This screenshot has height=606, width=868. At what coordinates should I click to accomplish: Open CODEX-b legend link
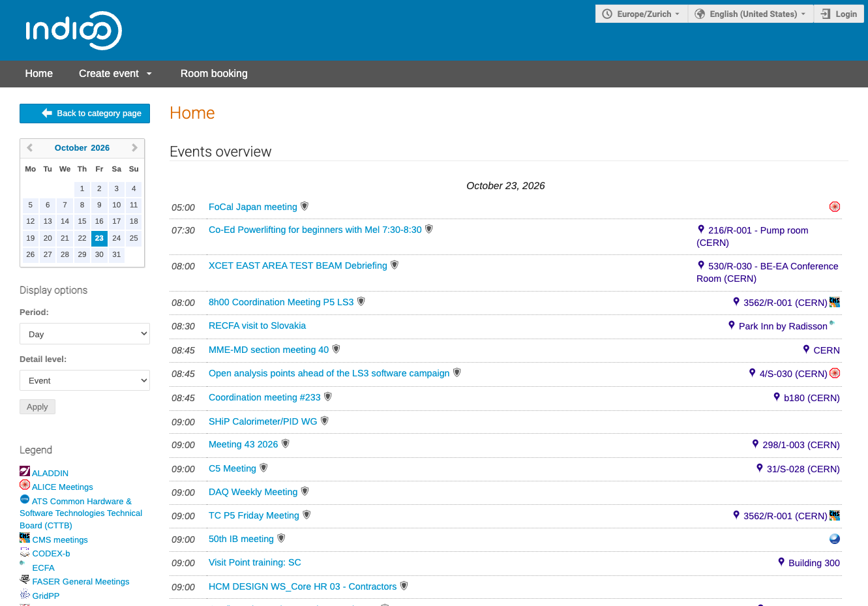pyautogui.click(x=51, y=553)
